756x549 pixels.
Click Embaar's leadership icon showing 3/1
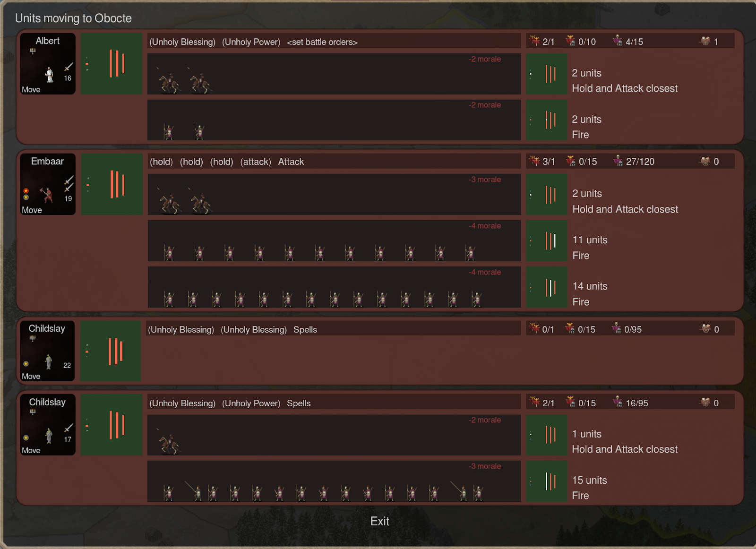point(534,161)
